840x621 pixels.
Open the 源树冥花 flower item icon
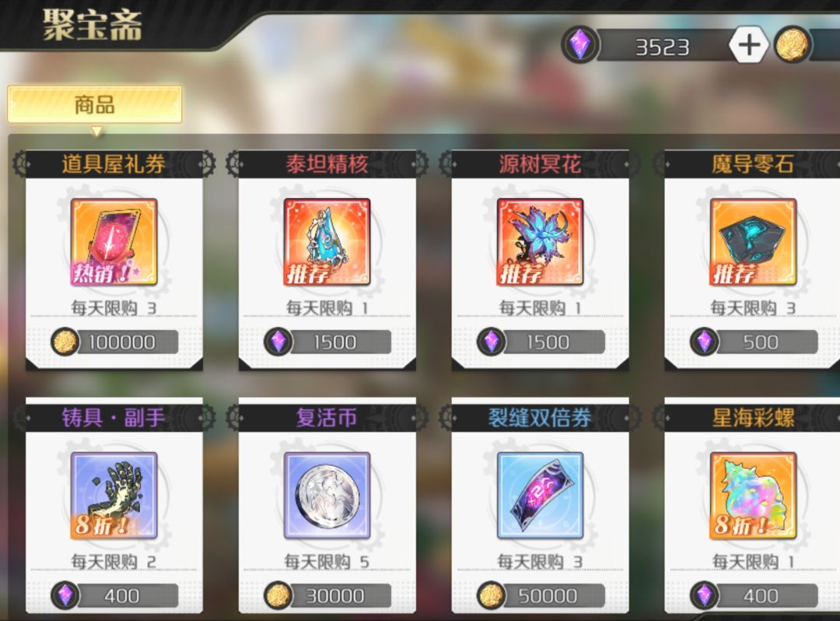540,242
